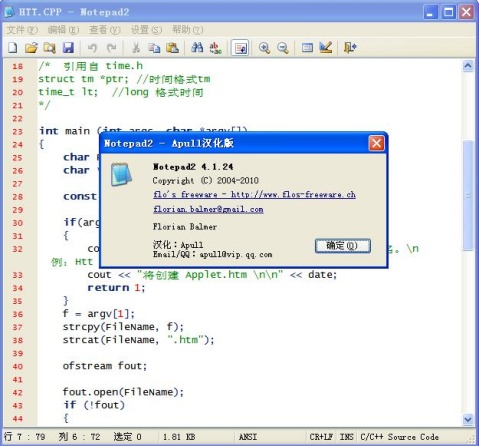Open the 编辑 menu
Screen dimensions: 479x446
pyautogui.click(x=63, y=30)
